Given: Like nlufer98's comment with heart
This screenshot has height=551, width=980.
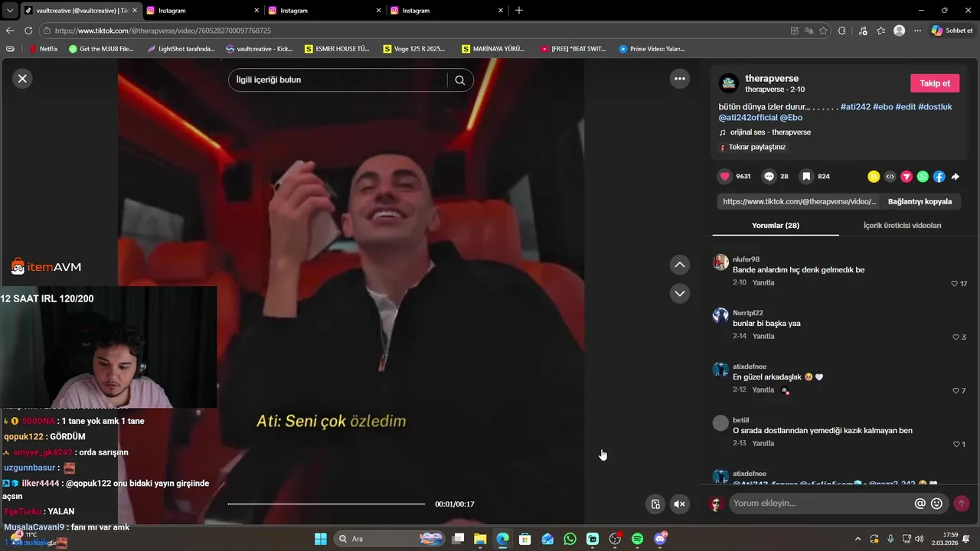Looking at the screenshot, I should point(954,284).
